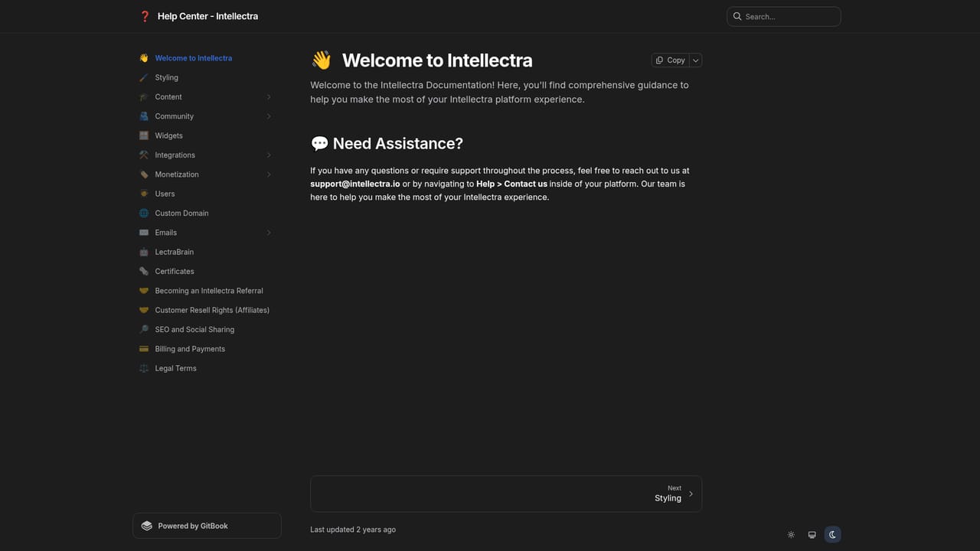This screenshot has width=980, height=551.
Task: Open Customer Resell Rights (Affiliates) page
Action: (x=212, y=310)
